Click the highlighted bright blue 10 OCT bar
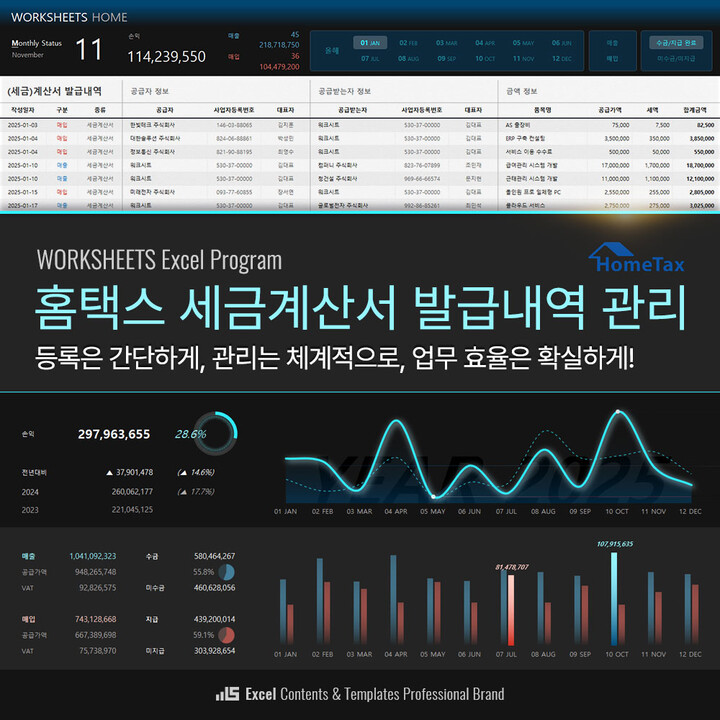Image resolution: width=720 pixels, height=720 pixels. (614, 599)
